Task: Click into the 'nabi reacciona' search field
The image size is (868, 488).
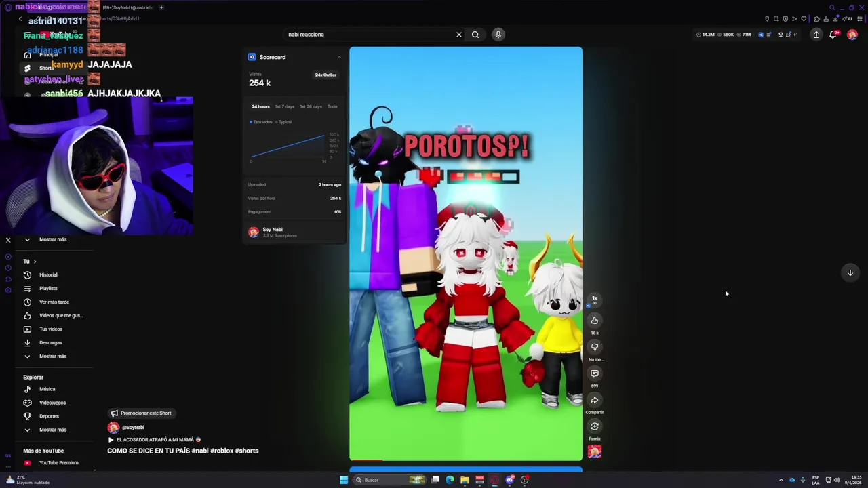Action: click(370, 35)
